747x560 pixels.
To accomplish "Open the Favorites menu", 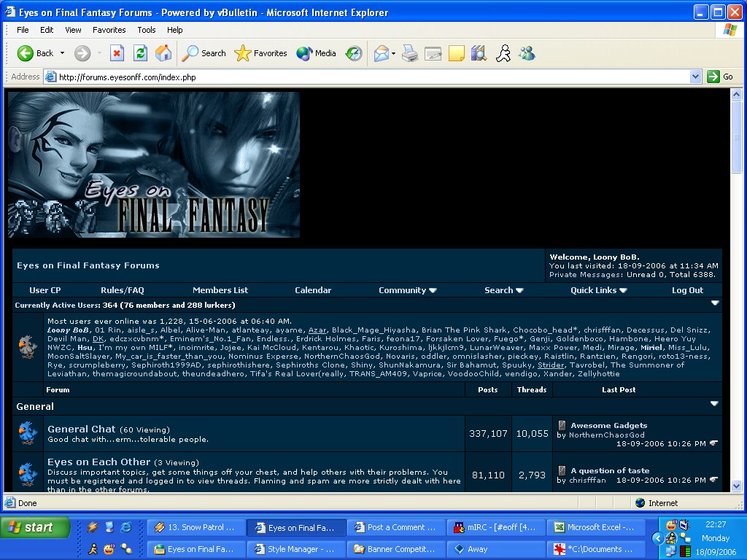I will (109, 29).
